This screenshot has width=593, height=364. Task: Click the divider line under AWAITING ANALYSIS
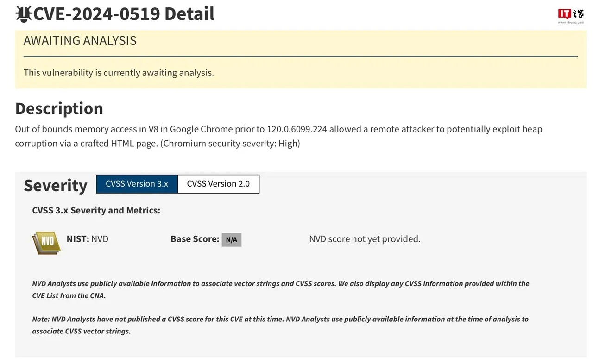pyautogui.click(x=301, y=56)
